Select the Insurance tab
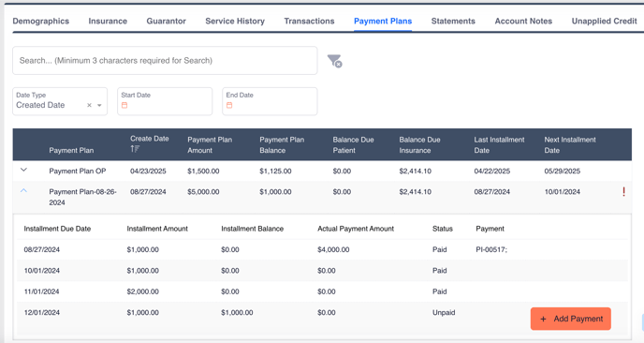The width and height of the screenshot is (644, 343). pyautogui.click(x=108, y=21)
